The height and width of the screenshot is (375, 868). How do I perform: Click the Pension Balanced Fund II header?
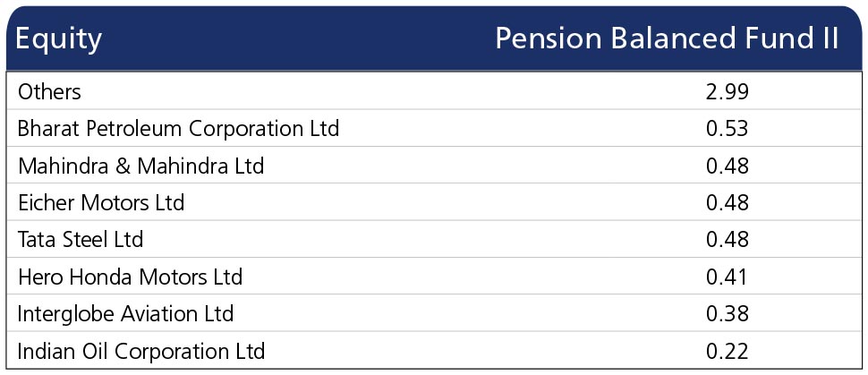tap(667, 38)
